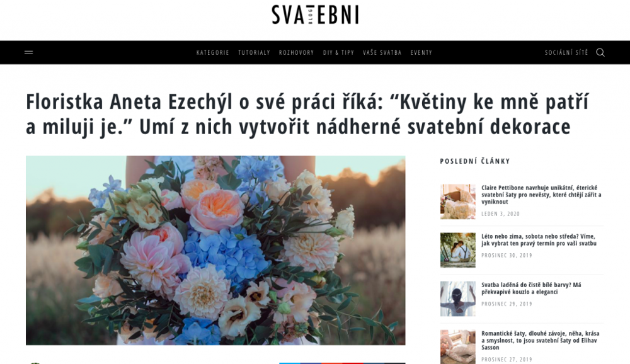This screenshot has width=630, height=364.
Task: Open the hamburger menu icon
Action: pyautogui.click(x=28, y=52)
